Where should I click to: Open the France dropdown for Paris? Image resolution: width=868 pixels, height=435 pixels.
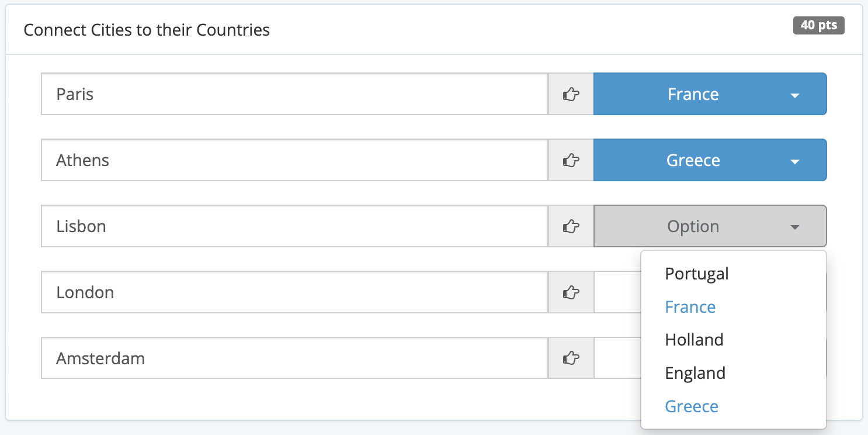click(x=710, y=94)
